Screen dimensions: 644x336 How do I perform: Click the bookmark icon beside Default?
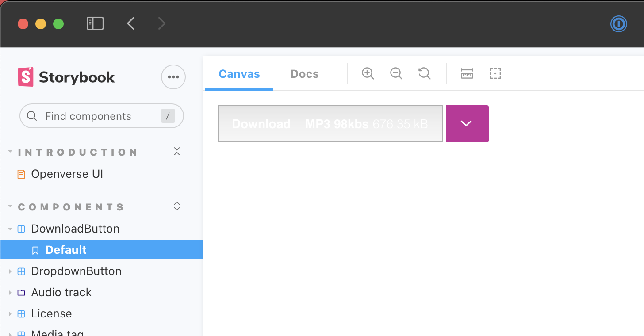pyautogui.click(x=35, y=250)
